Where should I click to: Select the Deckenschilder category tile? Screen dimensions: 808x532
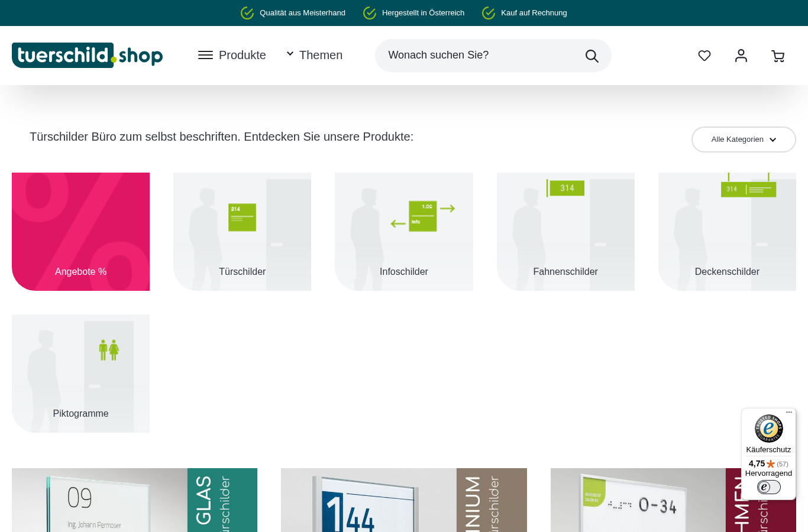727,232
